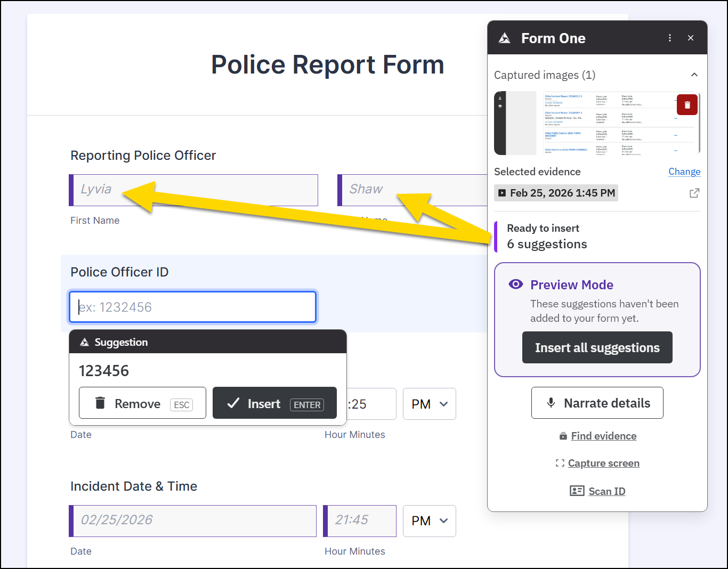Insert the suggested 123456 officer ID
The width and height of the screenshot is (728, 569).
274,403
